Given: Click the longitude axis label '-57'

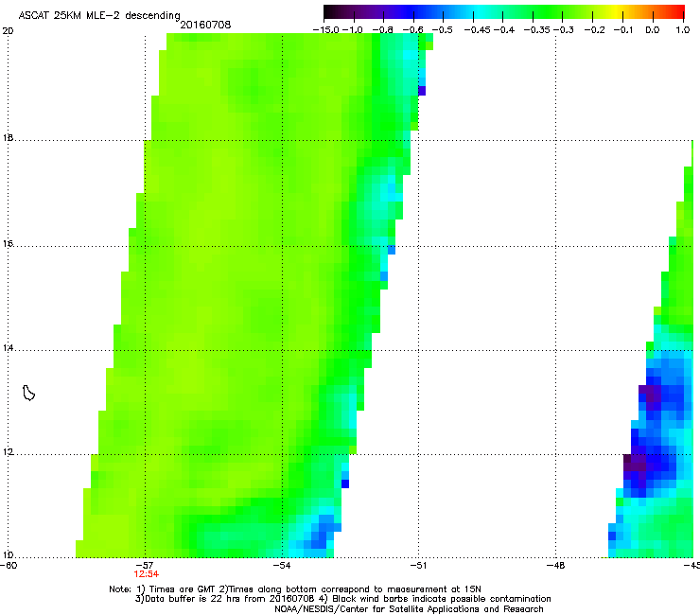Looking at the screenshot, I should [145, 566].
